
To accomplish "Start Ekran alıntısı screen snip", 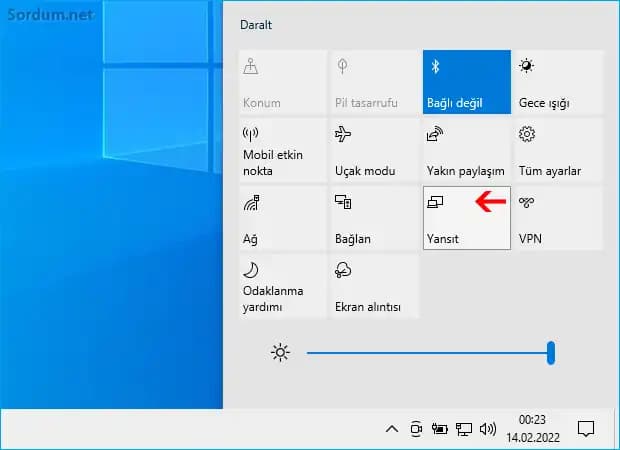I will tap(375, 286).
